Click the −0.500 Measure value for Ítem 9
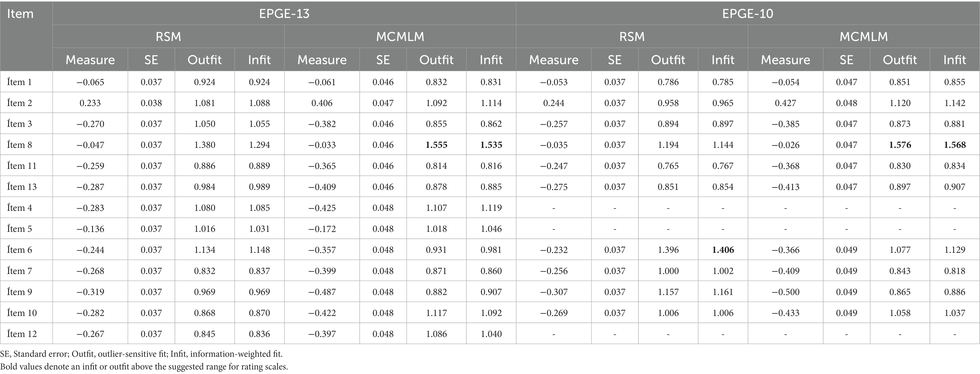Screen dimensions: 980x374 pos(786,292)
